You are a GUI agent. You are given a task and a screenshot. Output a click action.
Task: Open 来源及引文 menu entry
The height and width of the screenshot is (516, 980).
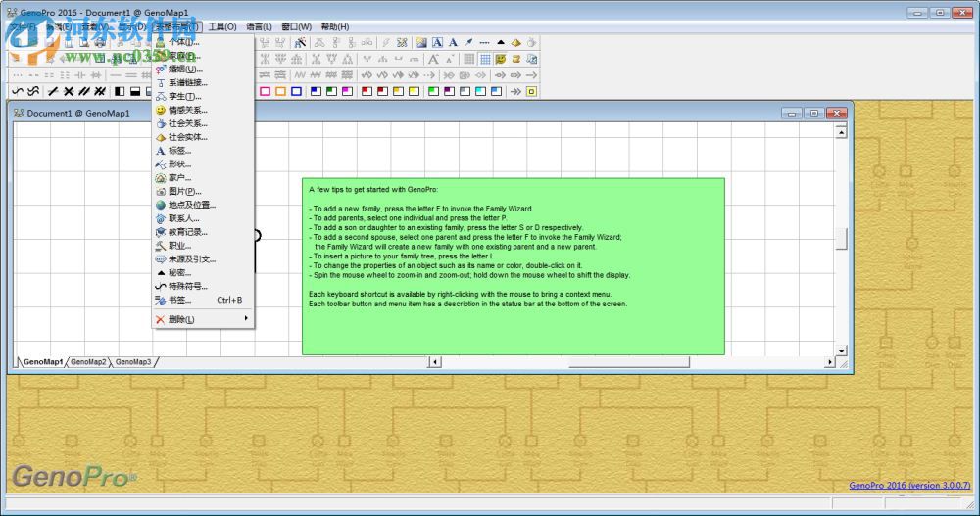[x=203, y=259]
